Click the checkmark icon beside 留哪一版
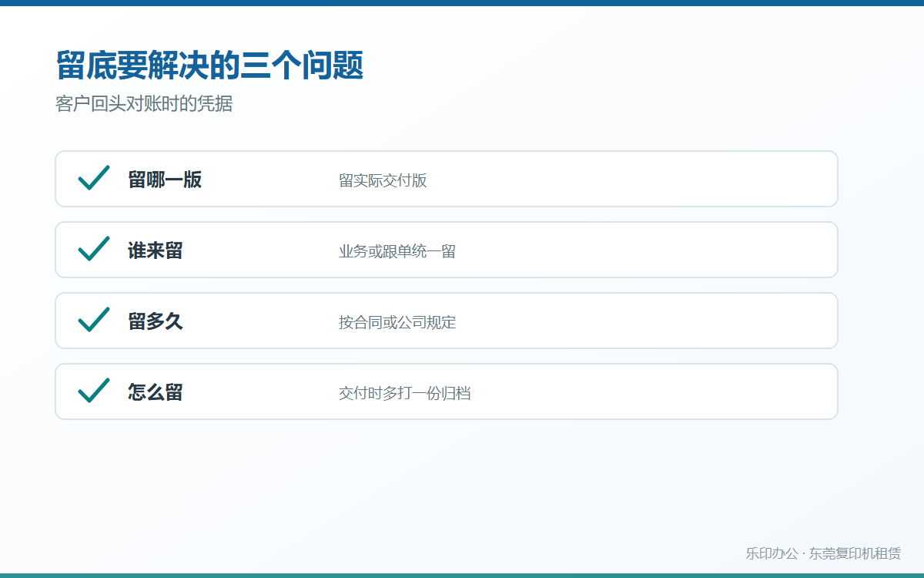The height and width of the screenshot is (578, 924). [x=94, y=178]
